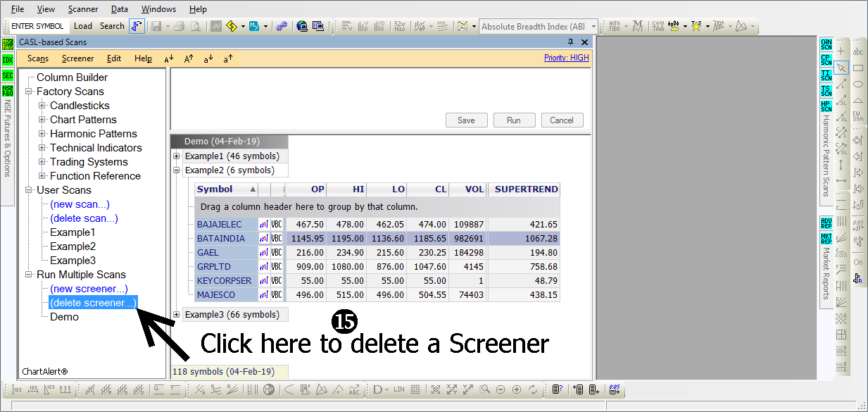Click the globe with monitor toolbar icon
Viewport: 868px width, 412px height.
pyautogui.click(x=302, y=27)
